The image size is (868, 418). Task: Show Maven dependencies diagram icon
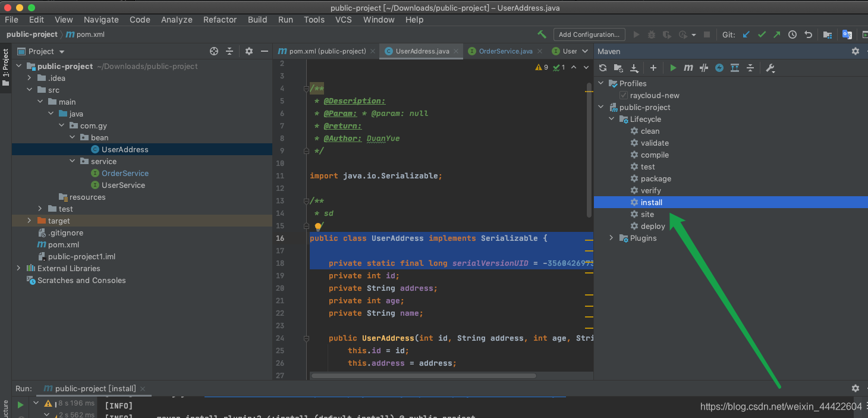tap(735, 68)
